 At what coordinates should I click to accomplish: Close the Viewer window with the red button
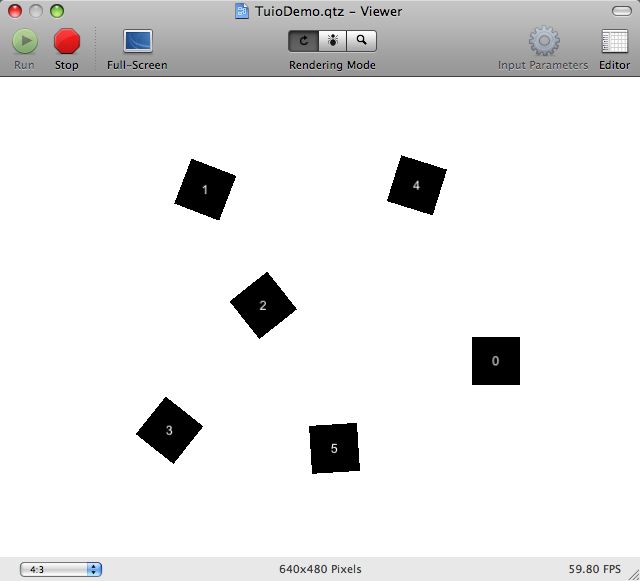click(15, 11)
